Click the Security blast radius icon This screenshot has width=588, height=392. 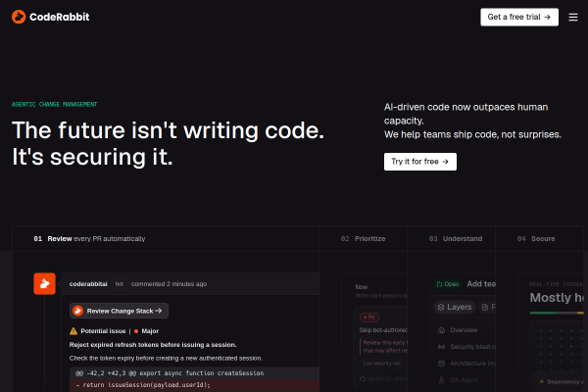tap(441, 347)
